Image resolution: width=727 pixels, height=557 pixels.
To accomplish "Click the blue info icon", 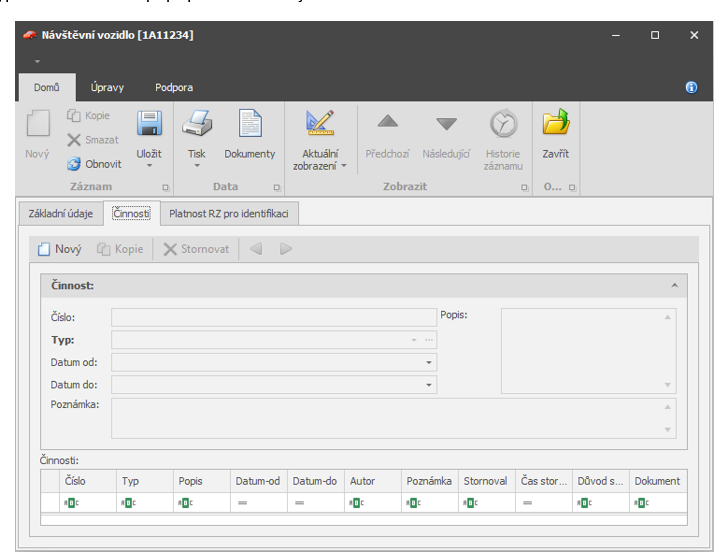I will tap(691, 87).
